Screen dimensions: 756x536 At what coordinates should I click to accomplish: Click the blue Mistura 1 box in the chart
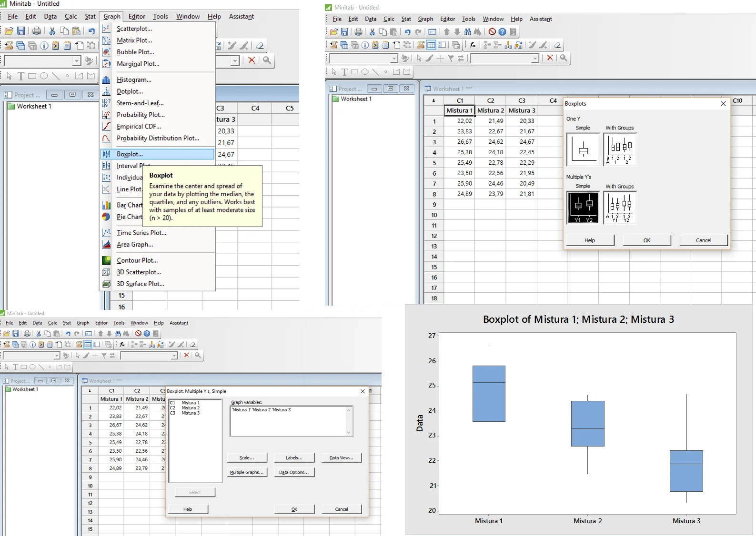coord(489,393)
